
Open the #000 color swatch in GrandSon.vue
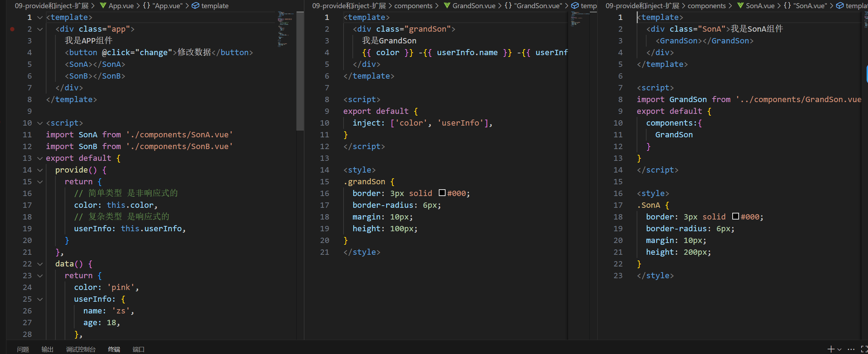click(x=442, y=193)
